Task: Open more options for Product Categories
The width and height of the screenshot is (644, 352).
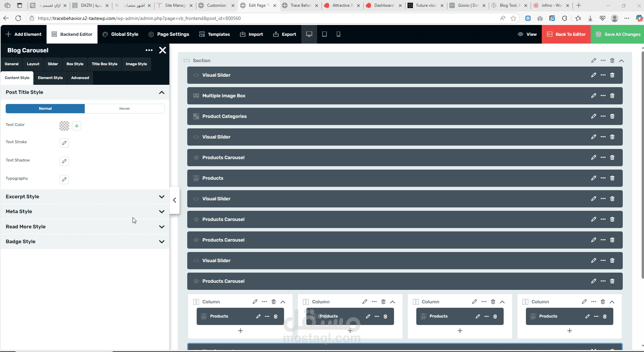Action: tap(603, 116)
